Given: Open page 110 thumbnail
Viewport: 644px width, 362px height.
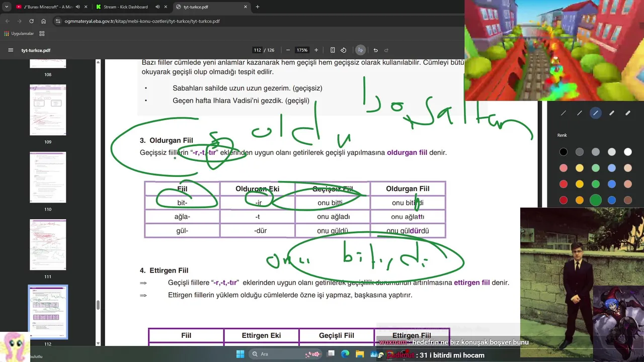Looking at the screenshot, I should tap(48, 177).
